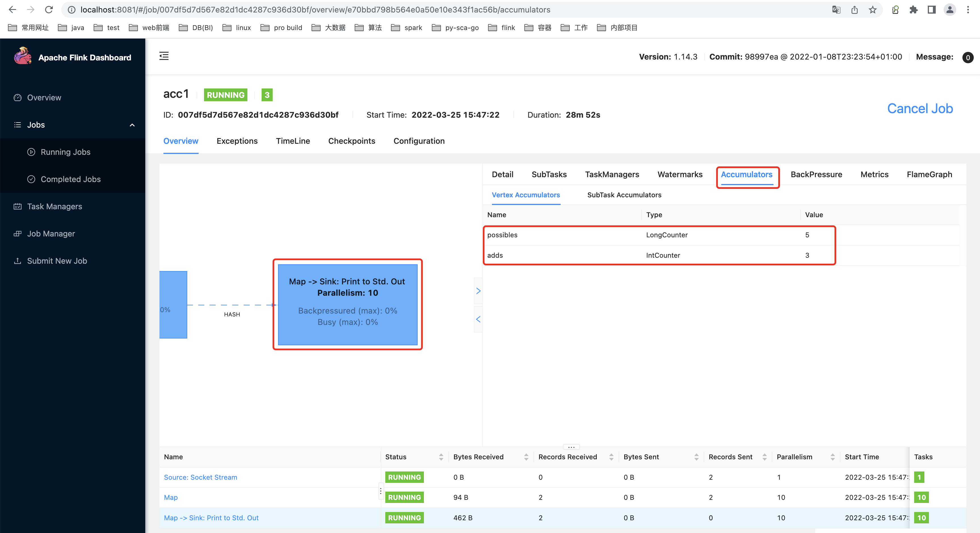Sort the table by Parallelism column

pyautogui.click(x=832, y=457)
